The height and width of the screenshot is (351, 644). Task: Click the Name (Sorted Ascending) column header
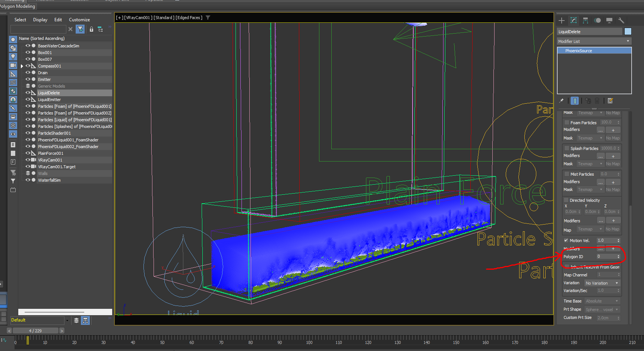point(65,38)
